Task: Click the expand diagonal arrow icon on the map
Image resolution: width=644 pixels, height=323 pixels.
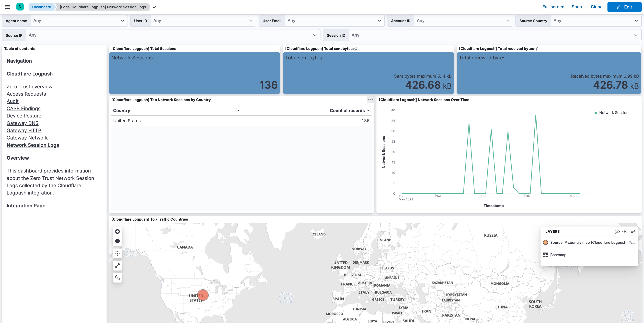Action: pyautogui.click(x=117, y=265)
